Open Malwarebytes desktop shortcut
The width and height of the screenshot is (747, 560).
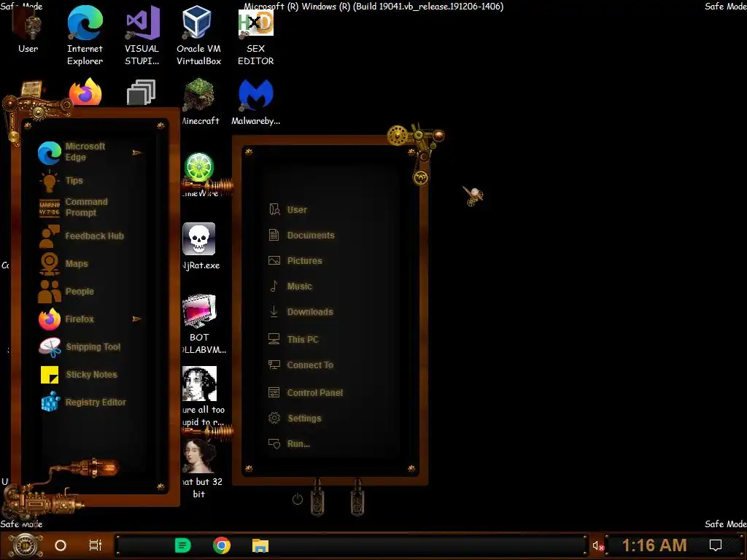point(256,102)
